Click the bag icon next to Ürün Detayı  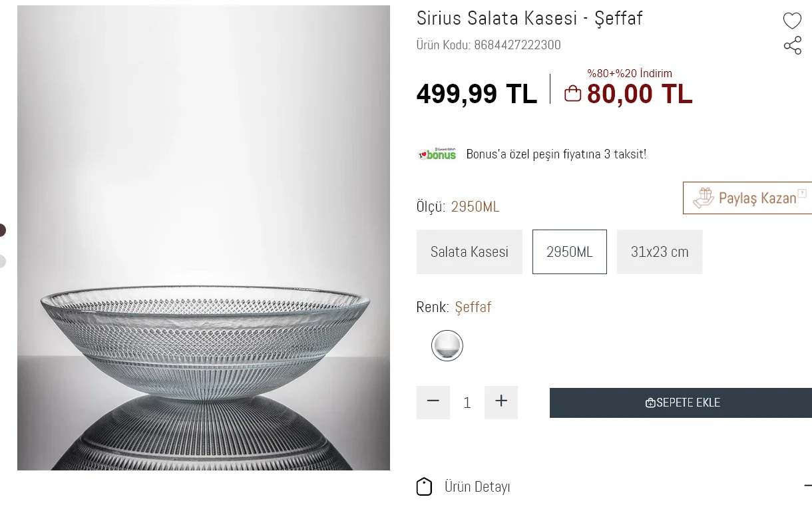point(423,486)
